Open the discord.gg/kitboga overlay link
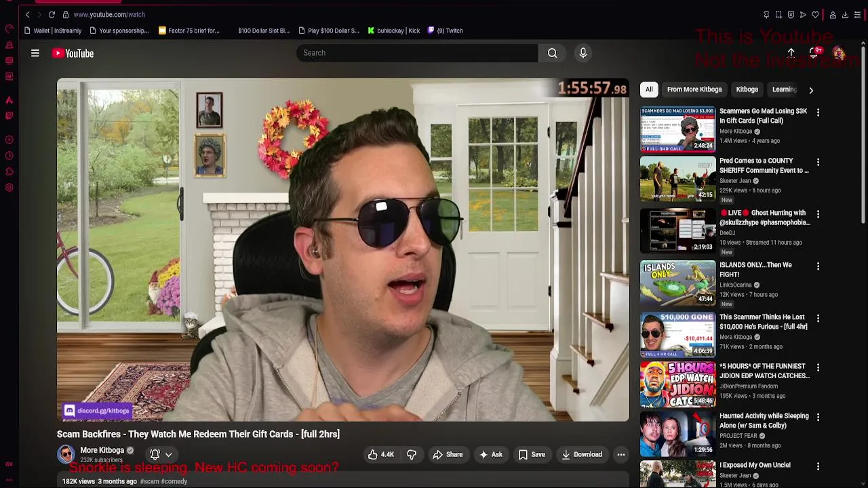 (x=96, y=411)
